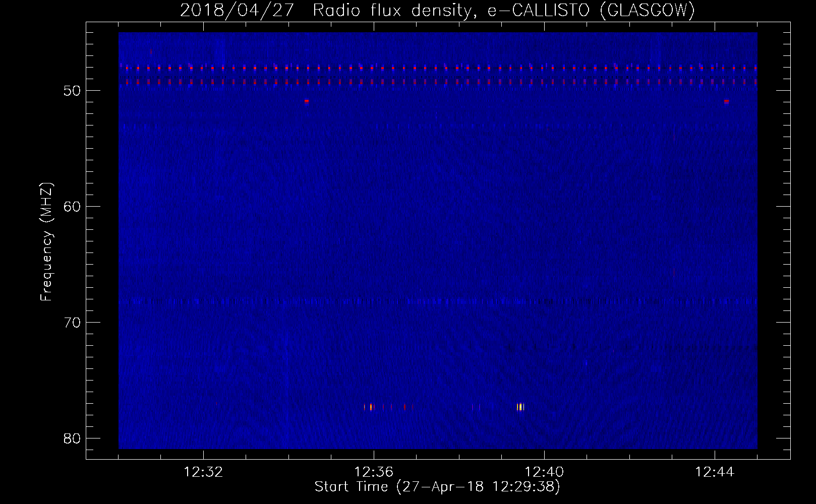Click the bright yellow burst near 12:39
The height and width of the screenshot is (504, 816).
pos(520,407)
